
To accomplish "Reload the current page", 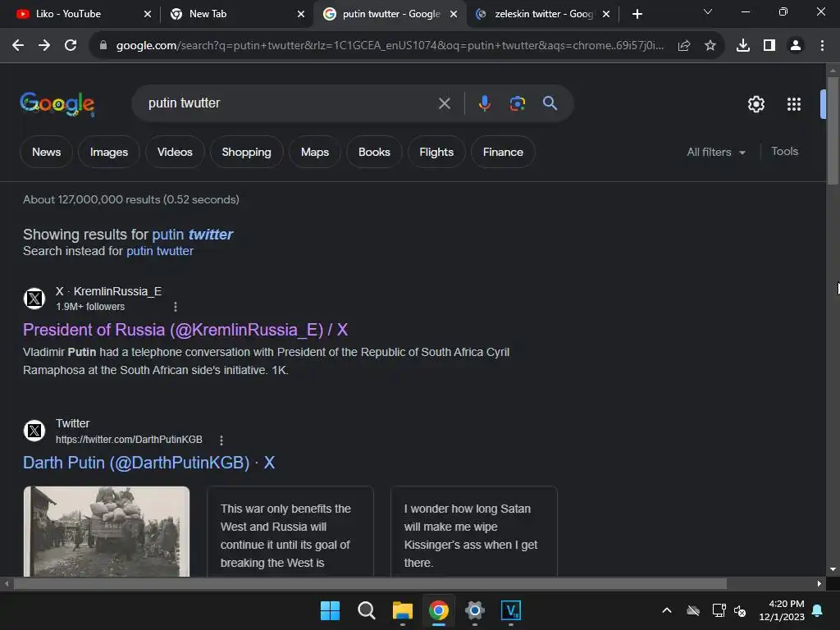I will pos(71,46).
